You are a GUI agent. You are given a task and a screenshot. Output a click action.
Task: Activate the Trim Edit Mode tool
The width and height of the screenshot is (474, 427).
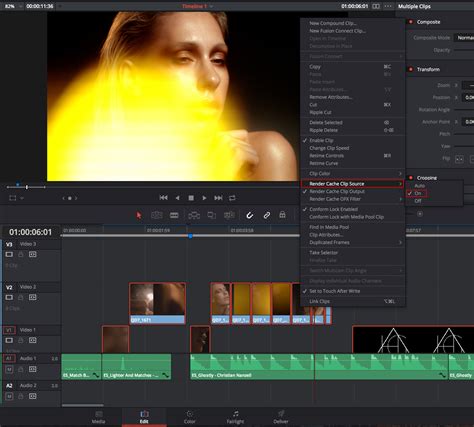coord(157,215)
